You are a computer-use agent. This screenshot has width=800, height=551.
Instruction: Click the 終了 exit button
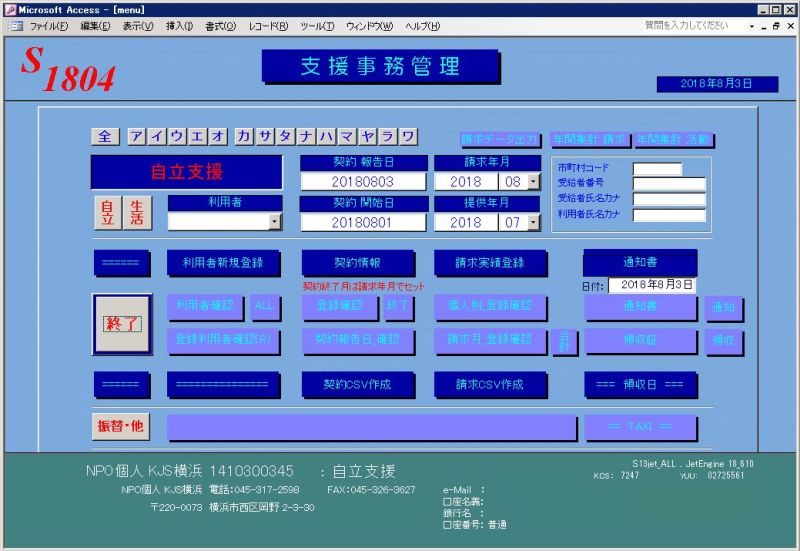(x=122, y=324)
